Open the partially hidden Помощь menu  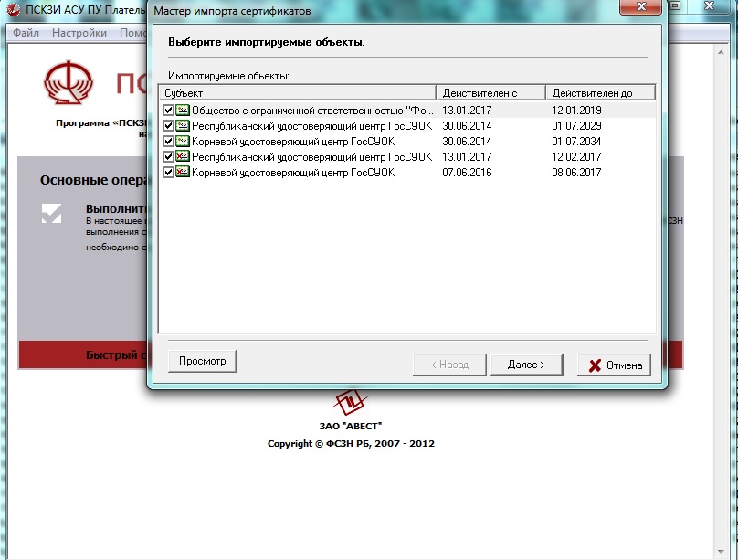pyautogui.click(x=133, y=33)
